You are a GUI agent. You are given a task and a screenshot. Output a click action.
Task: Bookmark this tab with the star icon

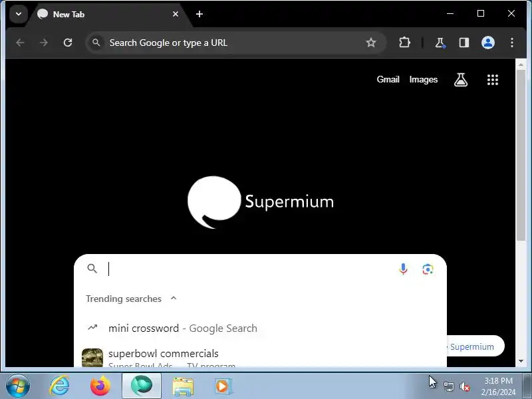371,43
